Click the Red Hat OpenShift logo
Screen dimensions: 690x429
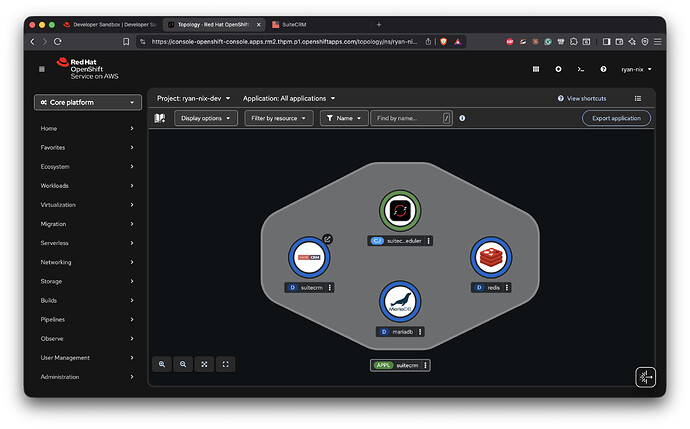point(87,69)
